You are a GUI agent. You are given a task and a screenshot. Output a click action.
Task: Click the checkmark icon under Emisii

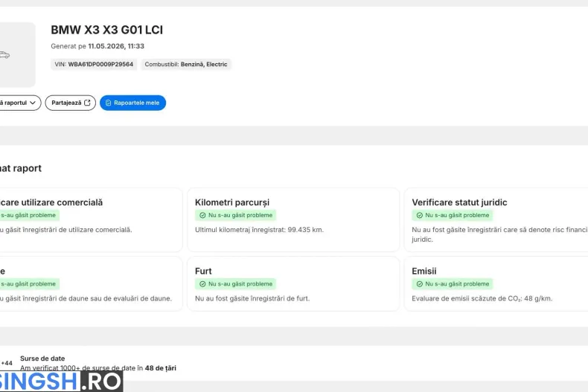420,284
